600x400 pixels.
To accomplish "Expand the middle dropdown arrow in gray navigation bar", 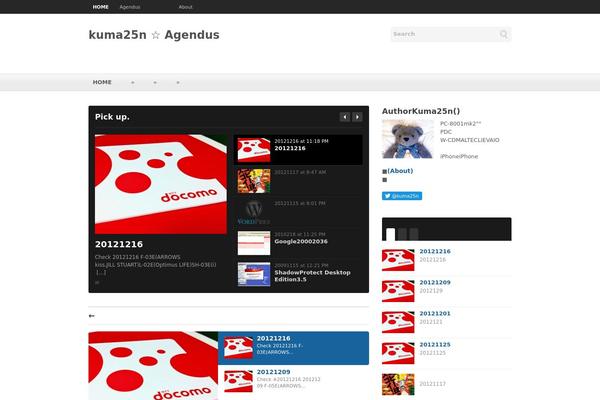I will tap(155, 82).
